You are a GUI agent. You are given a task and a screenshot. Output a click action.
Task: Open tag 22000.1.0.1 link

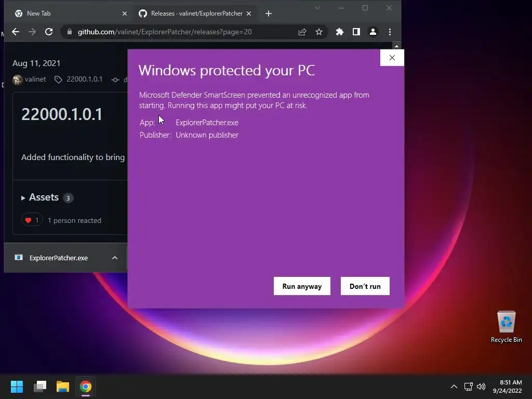coord(85,79)
